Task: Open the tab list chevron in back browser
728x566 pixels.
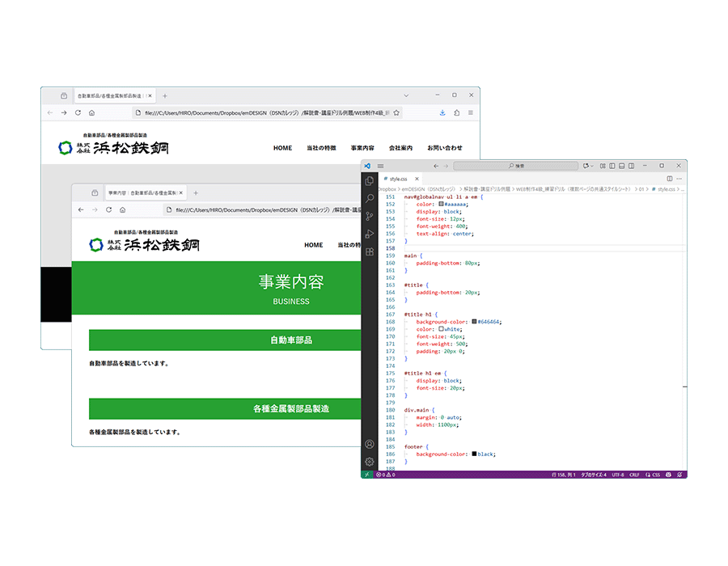Action: [x=406, y=95]
